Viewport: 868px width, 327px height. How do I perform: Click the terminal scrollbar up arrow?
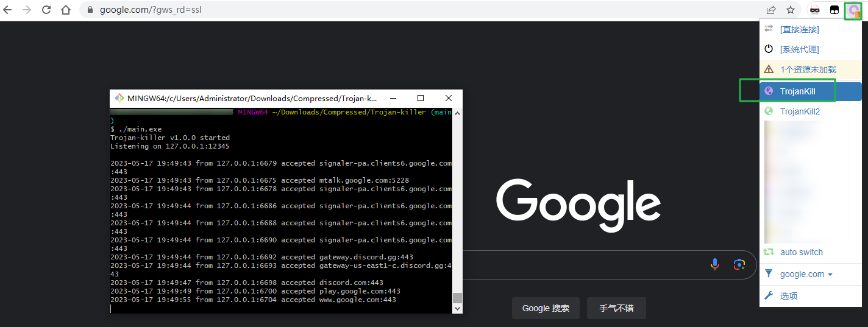click(x=458, y=113)
